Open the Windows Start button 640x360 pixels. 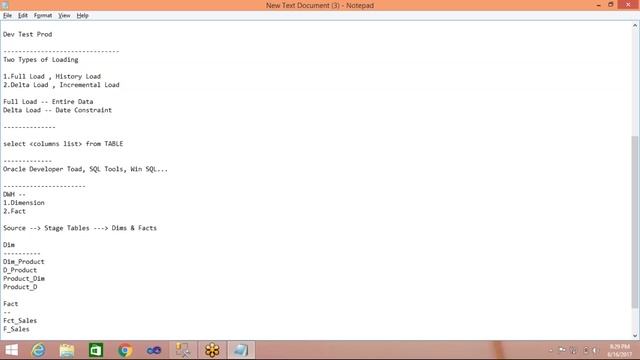click(11, 350)
